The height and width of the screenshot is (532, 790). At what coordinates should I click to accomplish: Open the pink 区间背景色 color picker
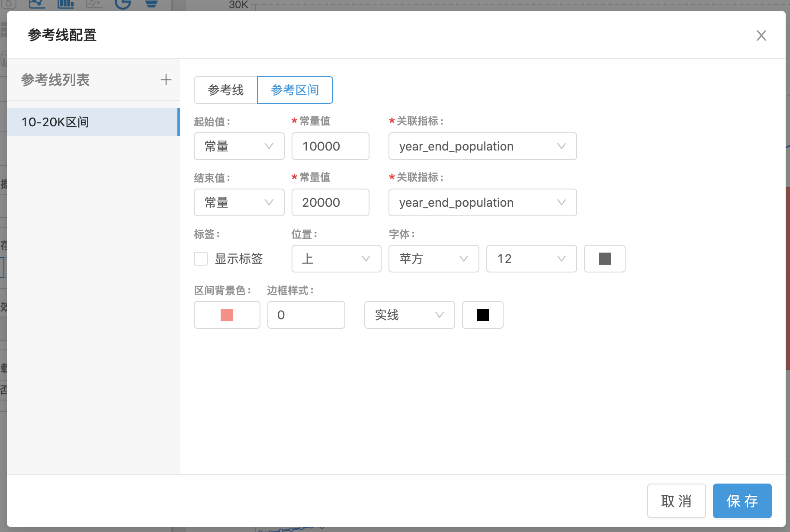pyautogui.click(x=227, y=315)
